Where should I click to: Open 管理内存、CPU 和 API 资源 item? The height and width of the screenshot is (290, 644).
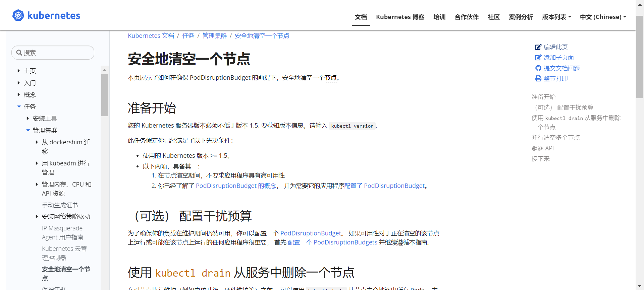[x=66, y=189]
